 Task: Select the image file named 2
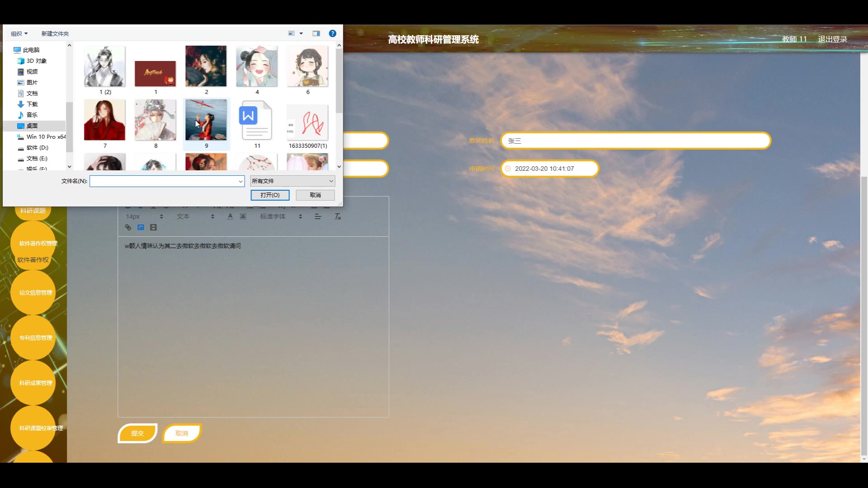tap(206, 70)
